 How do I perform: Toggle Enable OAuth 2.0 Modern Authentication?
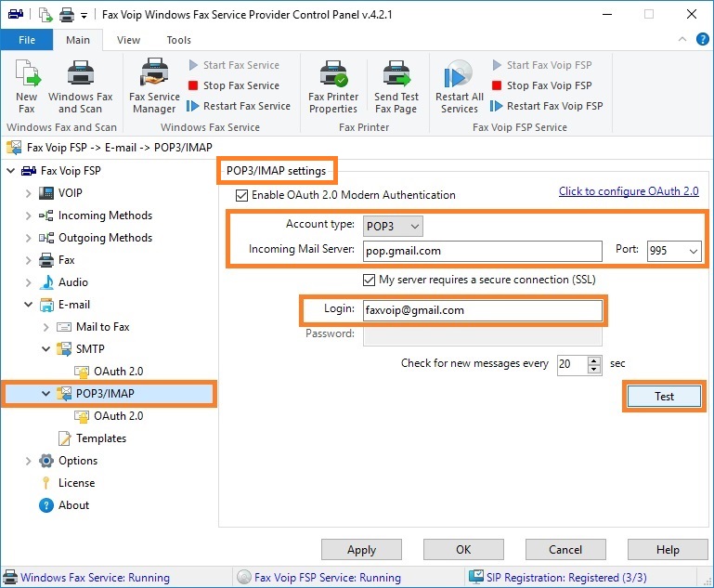point(241,195)
